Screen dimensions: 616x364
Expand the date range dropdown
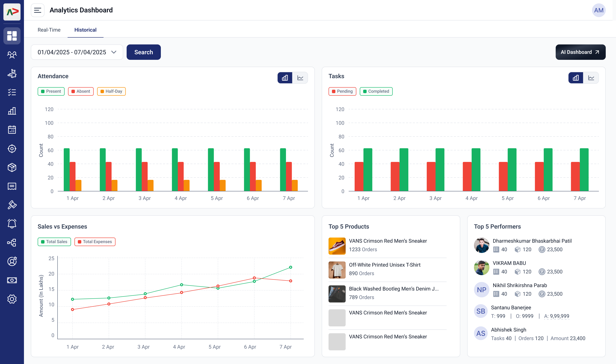[77, 52]
